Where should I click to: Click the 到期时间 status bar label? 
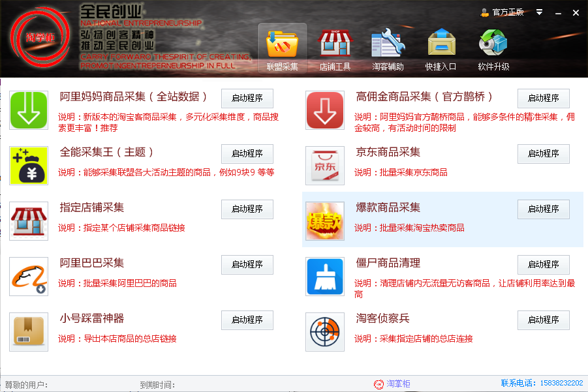pyautogui.click(x=157, y=385)
